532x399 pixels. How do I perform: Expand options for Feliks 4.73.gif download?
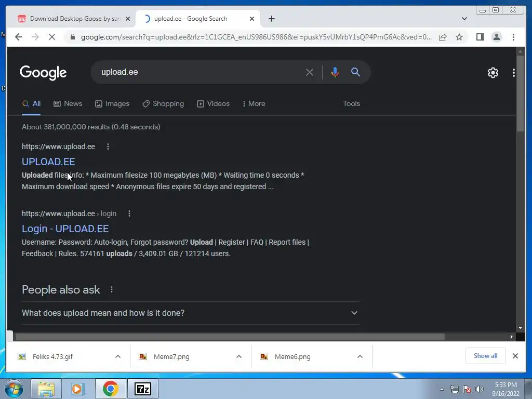click(118, 356)
